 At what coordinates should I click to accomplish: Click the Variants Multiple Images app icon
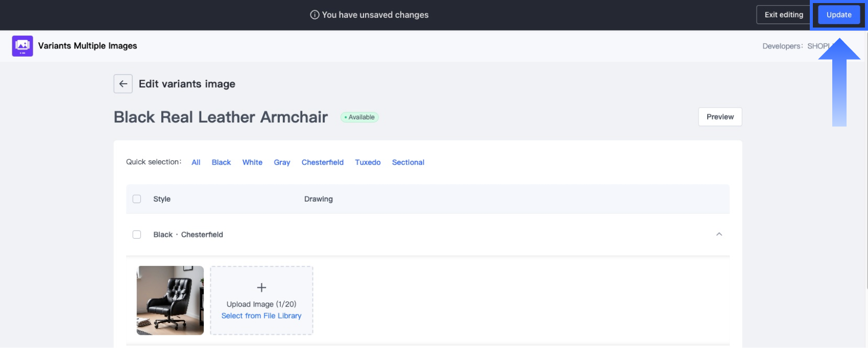coord(22,46)
